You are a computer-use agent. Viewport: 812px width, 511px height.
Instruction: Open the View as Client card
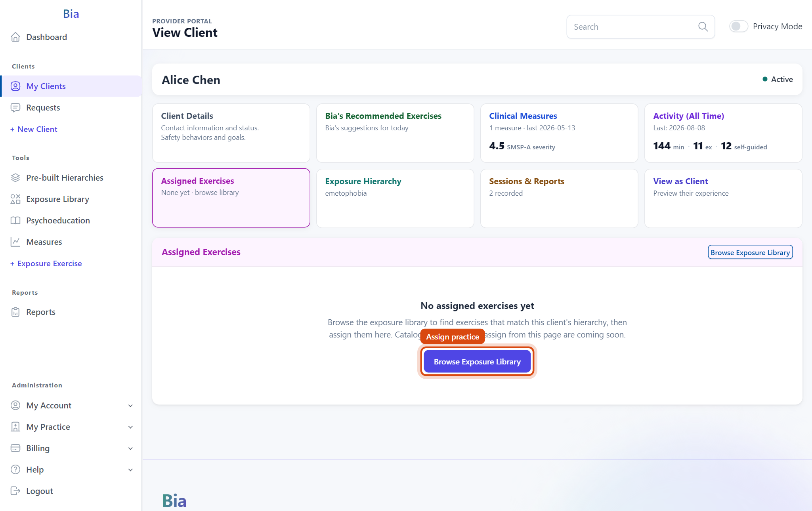[x=723, y=198]
